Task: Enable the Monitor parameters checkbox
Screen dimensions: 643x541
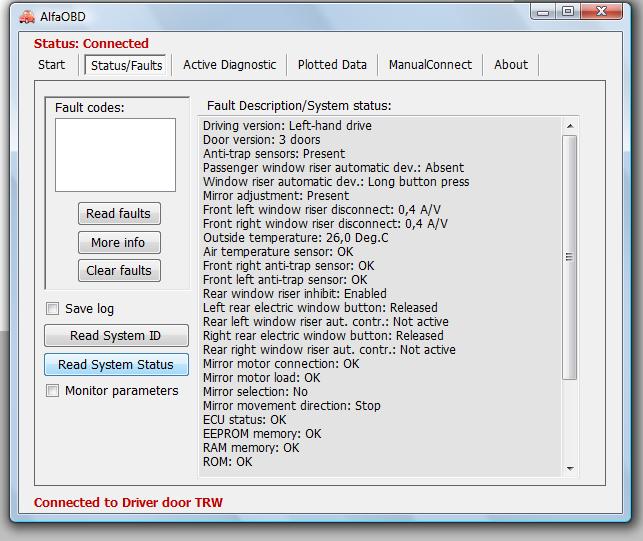Action: pyautogui.click(x=52, y=390)
